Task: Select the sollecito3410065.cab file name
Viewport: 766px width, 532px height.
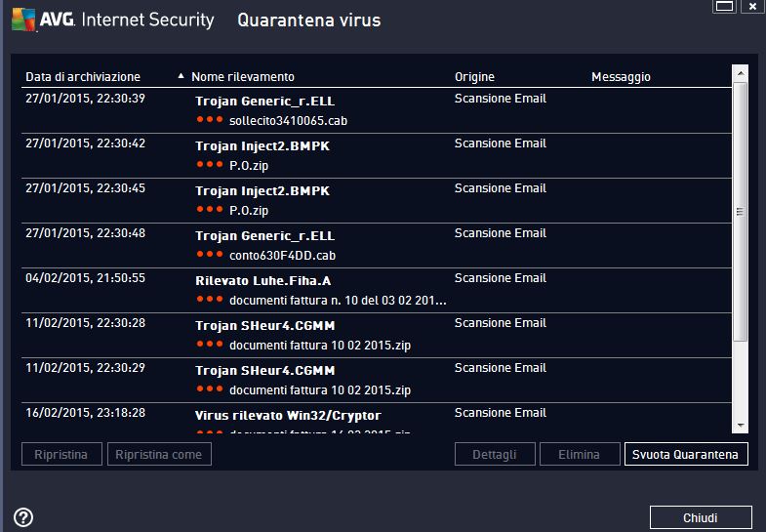Action: click(x=288, y=121)
